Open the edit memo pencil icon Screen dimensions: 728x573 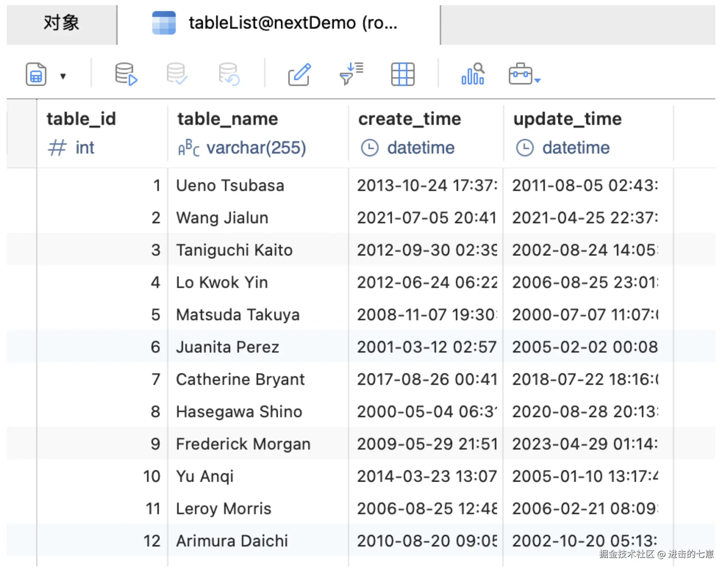[x=299, y=74]
